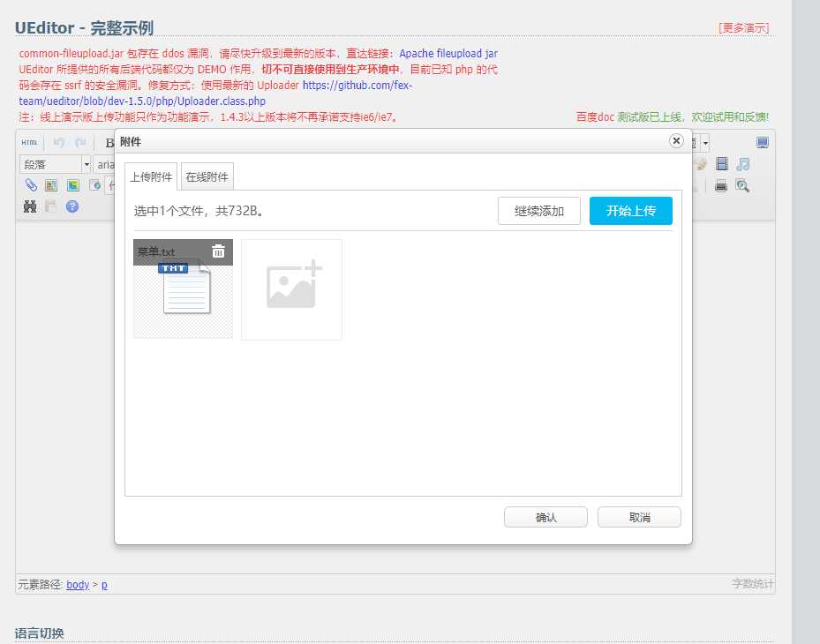Click the multi-image upload toolbar icon

72,185
